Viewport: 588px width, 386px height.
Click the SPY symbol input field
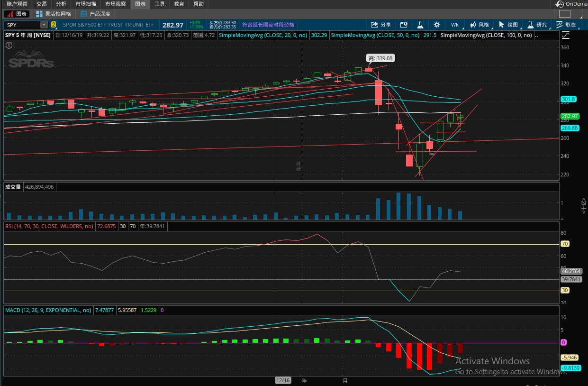pyautogui.click(x=22, y=25)
